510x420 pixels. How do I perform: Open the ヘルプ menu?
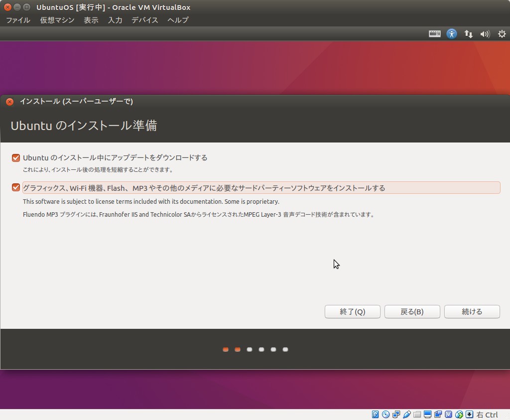point(178,20)
